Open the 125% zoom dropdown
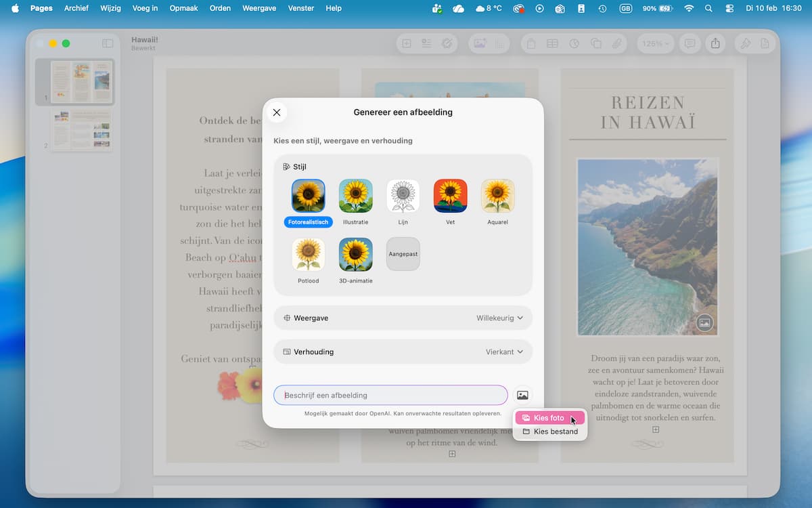Screen dimensions: 812x508 click(655, 43)
